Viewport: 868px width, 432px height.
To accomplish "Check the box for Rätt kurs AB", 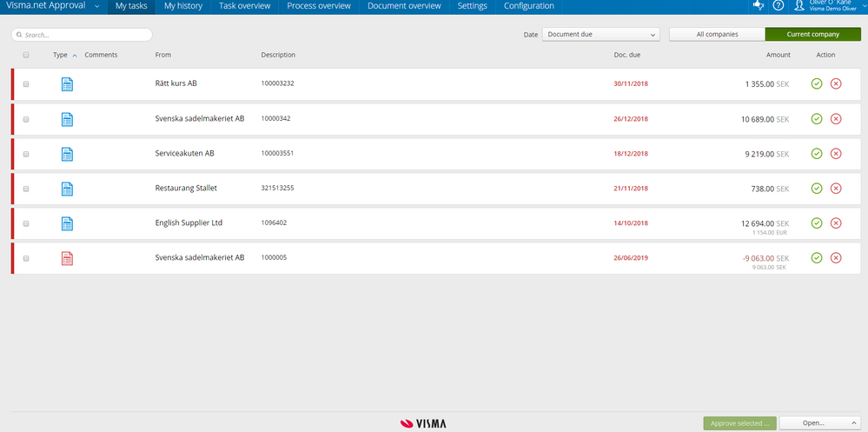I will [26, 84].
